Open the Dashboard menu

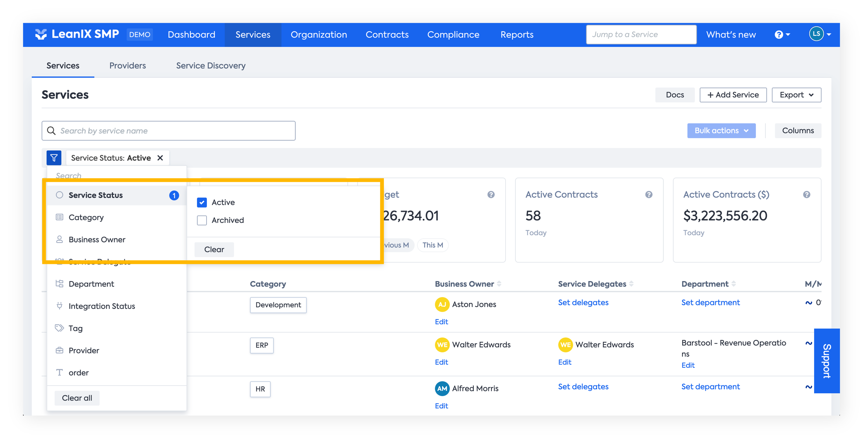tap(191, 34)
